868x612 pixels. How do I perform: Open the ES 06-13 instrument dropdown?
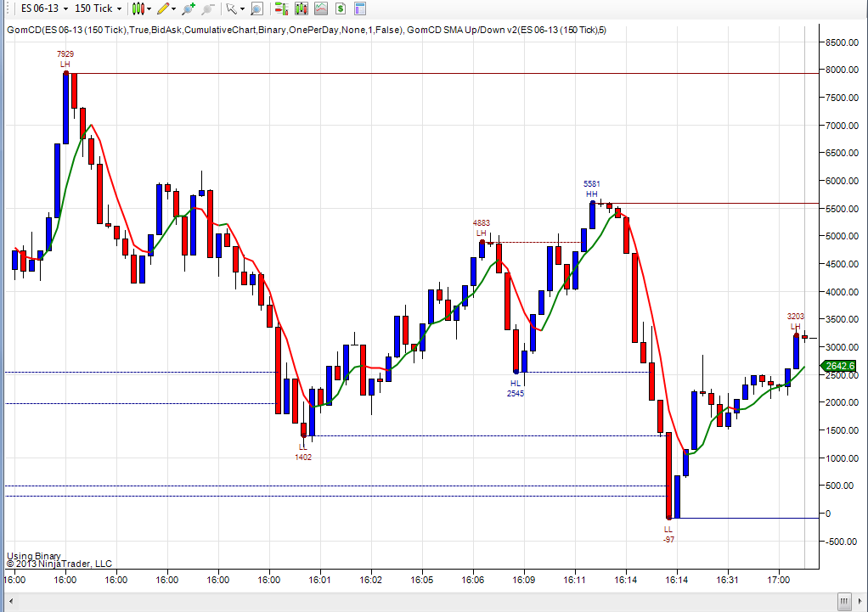44,8
